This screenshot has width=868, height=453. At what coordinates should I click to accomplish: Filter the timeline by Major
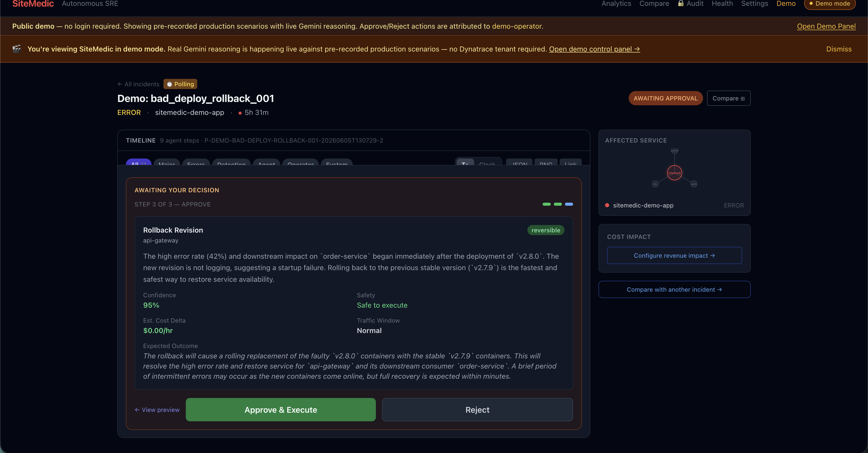click(x=167, y=162)
